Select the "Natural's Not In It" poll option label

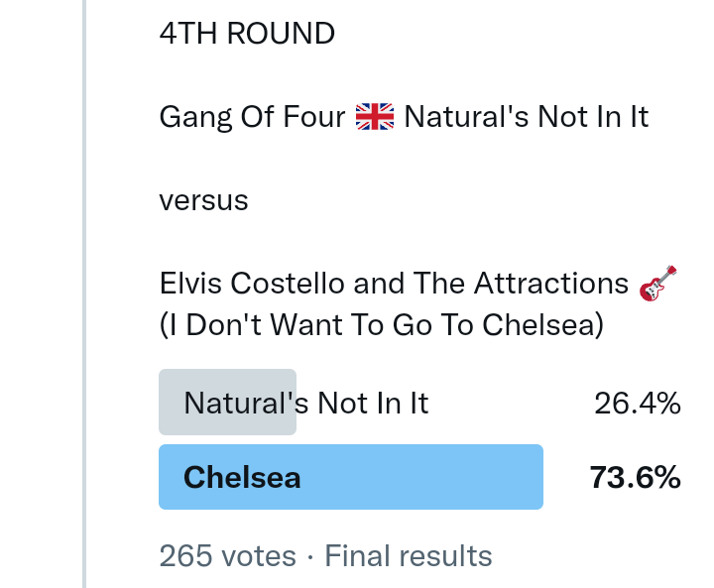point(306,404)
